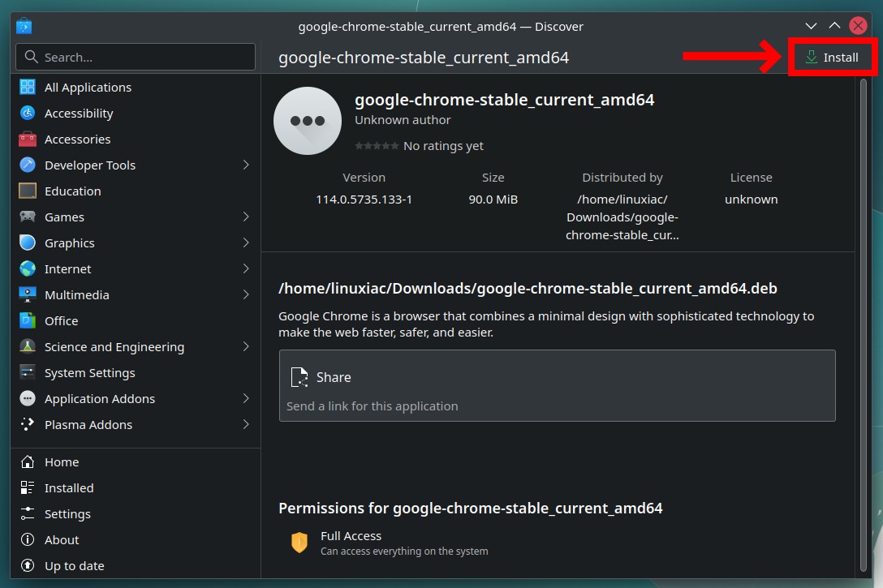Expand the Internet subcategories arrow
The height and width of the screenshot is (588, 883).
246,268
